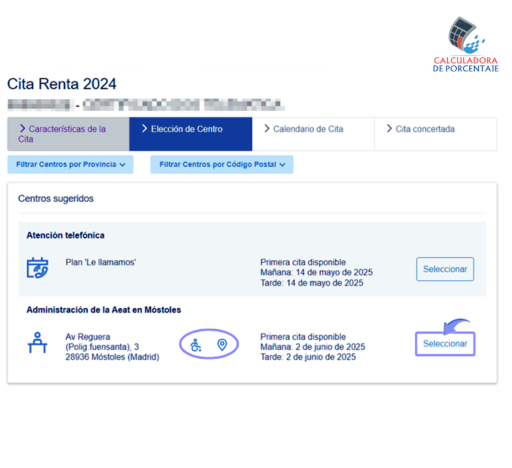
Task: Expand Filtrar Centros por Código Postal dropdown
Action: coord(222,164)
